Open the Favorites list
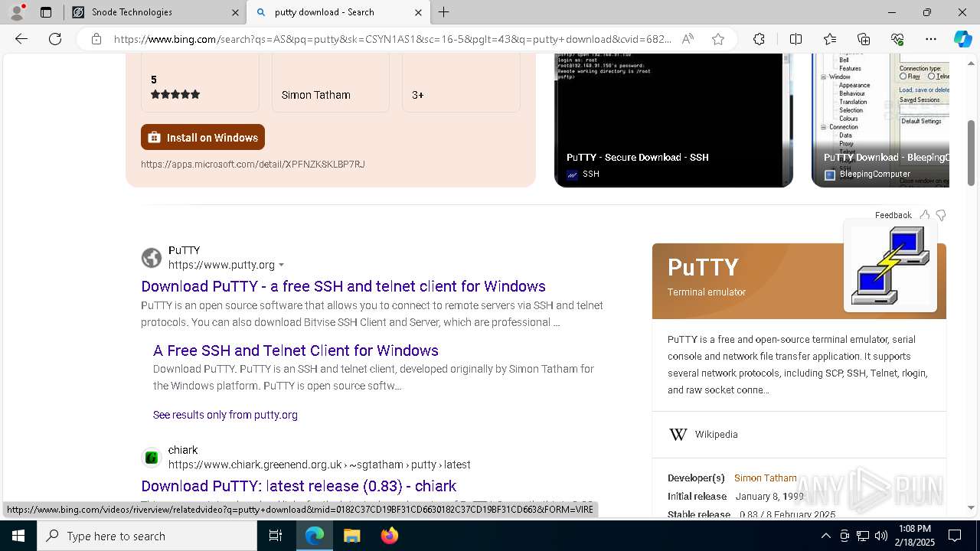Screen dimensions: 980x551 [830, 39]
